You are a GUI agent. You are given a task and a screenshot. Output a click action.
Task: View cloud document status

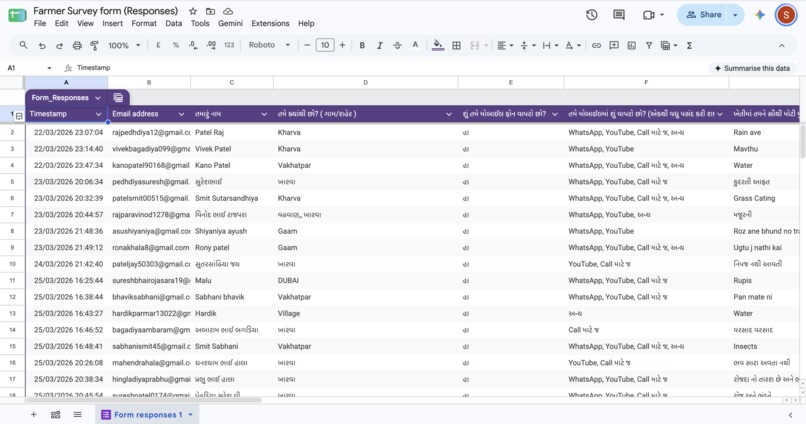point(228,11)
